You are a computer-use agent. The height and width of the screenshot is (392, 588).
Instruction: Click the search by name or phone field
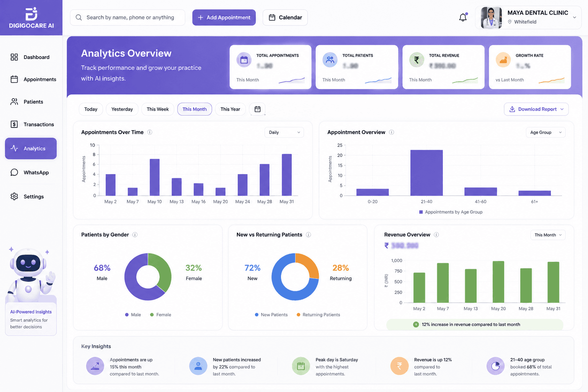(x=127, y=18)
